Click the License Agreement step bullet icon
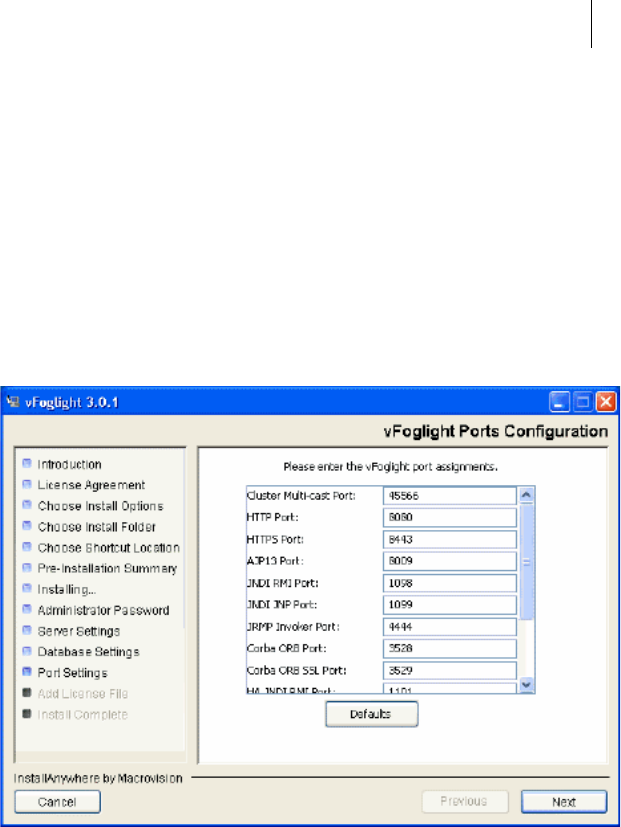Viewport: 621px width, 827px height. 27,484
